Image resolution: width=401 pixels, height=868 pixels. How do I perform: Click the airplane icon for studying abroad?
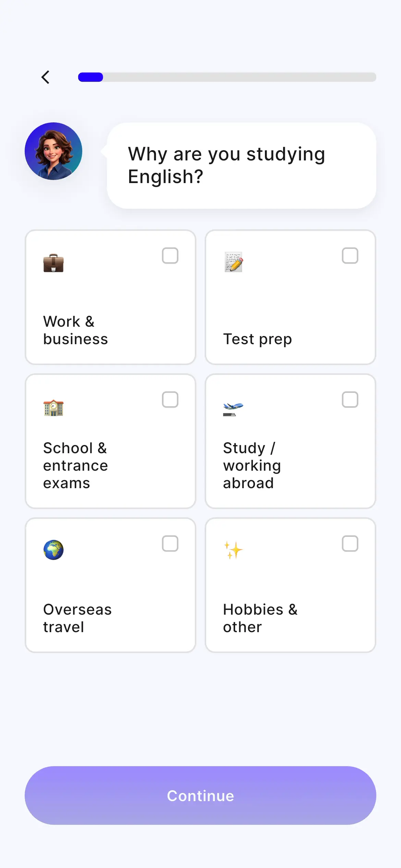point(233,409)
